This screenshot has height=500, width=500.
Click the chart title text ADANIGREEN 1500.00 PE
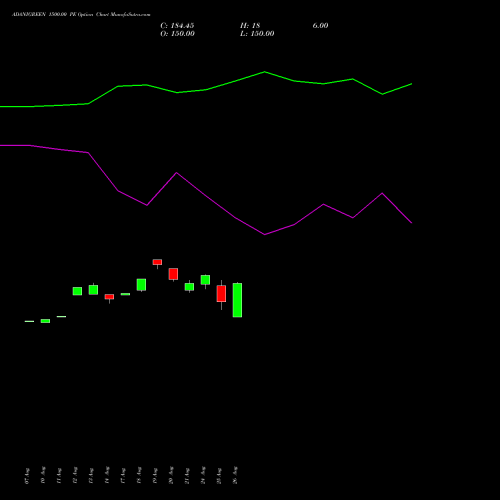pos(44,15)
